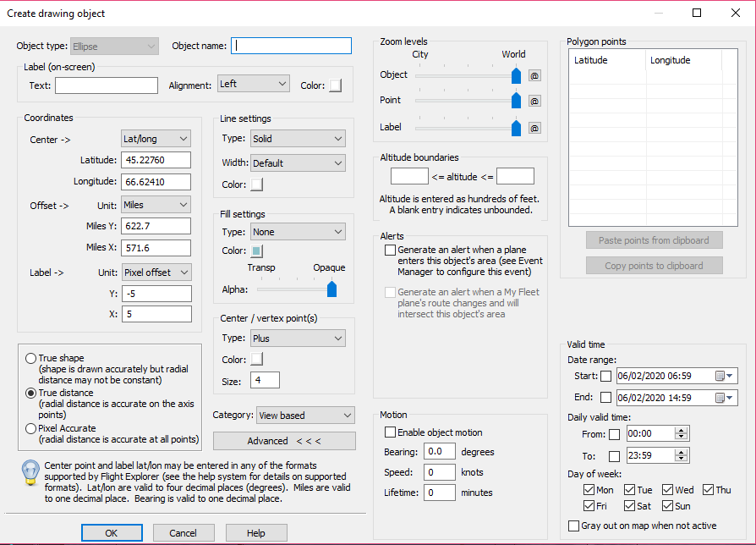Screen dimensions: 756x545
Task: Click the Object name input field
Action: pos(291,46)
